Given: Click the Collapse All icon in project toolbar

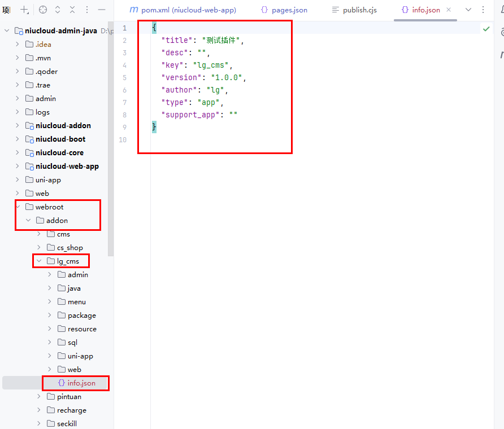Looking at the screenshot, I should click(x=72, y=10).
